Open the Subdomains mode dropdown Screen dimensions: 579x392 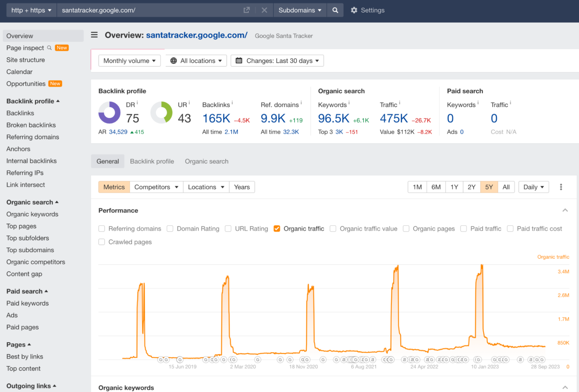point(300,10)
